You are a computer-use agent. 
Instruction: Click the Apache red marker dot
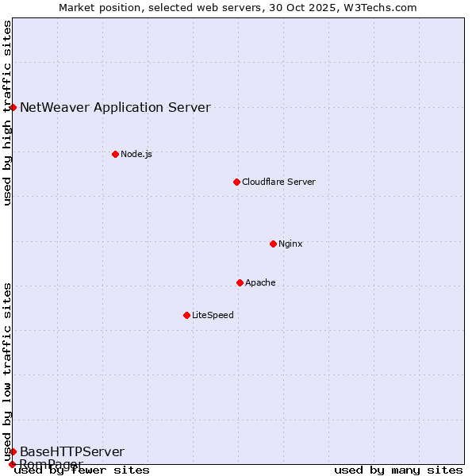click(240, 282)
